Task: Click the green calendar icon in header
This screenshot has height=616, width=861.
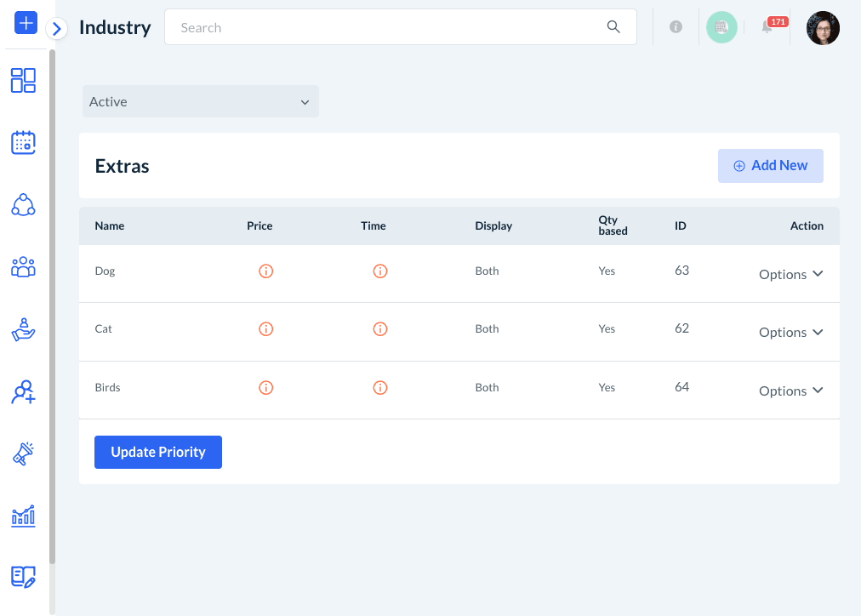Action: click(721, 27)
